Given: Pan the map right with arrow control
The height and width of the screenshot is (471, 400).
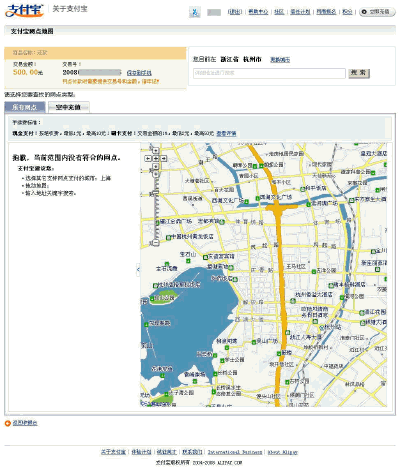Looking at the screenshot, I should pyautogui.click(x=163, y=159).
